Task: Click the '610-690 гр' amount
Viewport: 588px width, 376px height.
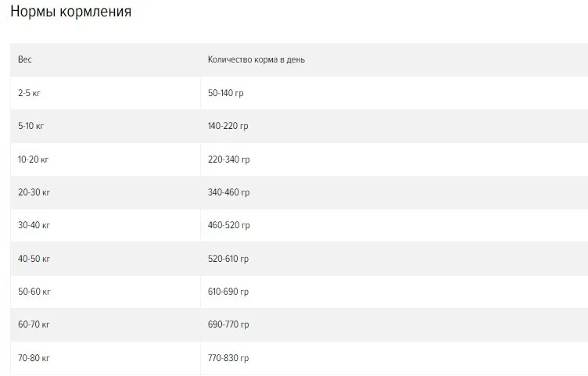Action: coord(228,292)
